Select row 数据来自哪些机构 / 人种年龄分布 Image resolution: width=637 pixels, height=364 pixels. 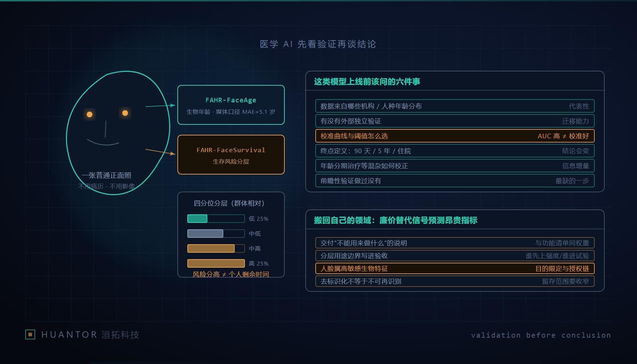click(x=455, y=106)
